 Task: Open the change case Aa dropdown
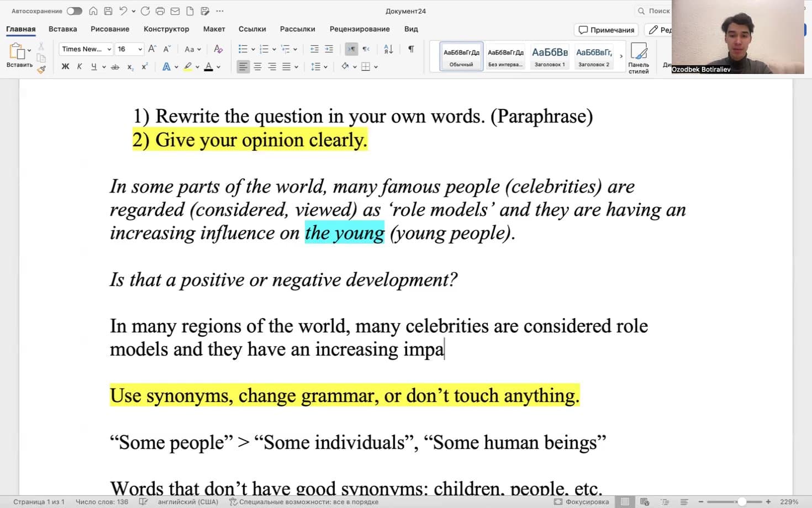click(x=193, y=49)
